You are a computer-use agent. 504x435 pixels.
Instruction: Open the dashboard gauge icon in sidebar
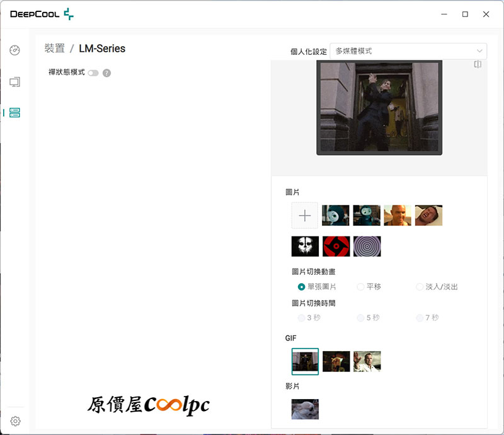[15, 50]
